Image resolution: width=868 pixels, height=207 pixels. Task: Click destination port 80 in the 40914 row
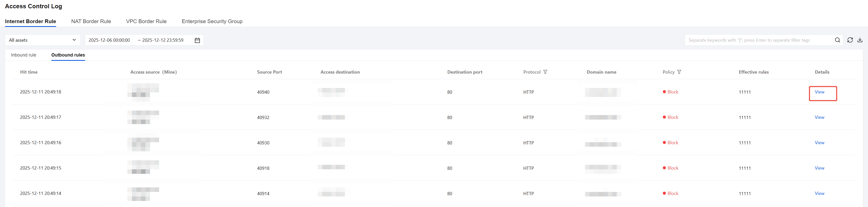coord(450,193)
